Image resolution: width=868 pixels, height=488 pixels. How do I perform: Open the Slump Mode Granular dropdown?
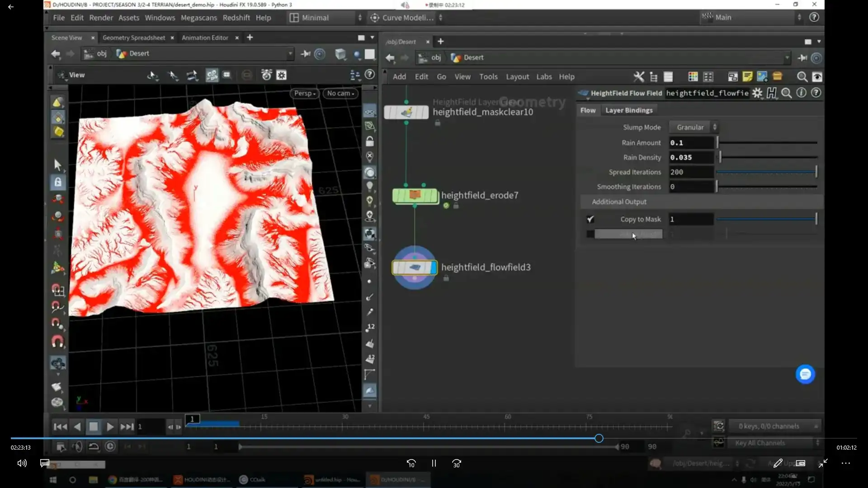(694, 127)
